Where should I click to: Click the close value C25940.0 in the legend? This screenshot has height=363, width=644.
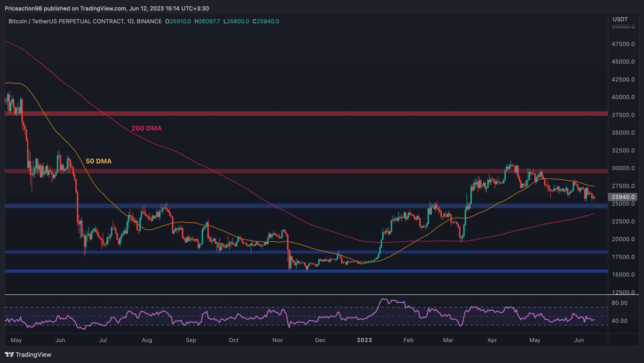(265, 21)
